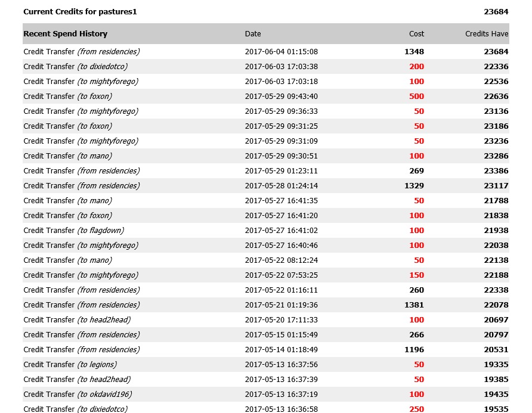Click the "Credits Have" column header
This screenshot has height=413, width=532.
[487, 34]
